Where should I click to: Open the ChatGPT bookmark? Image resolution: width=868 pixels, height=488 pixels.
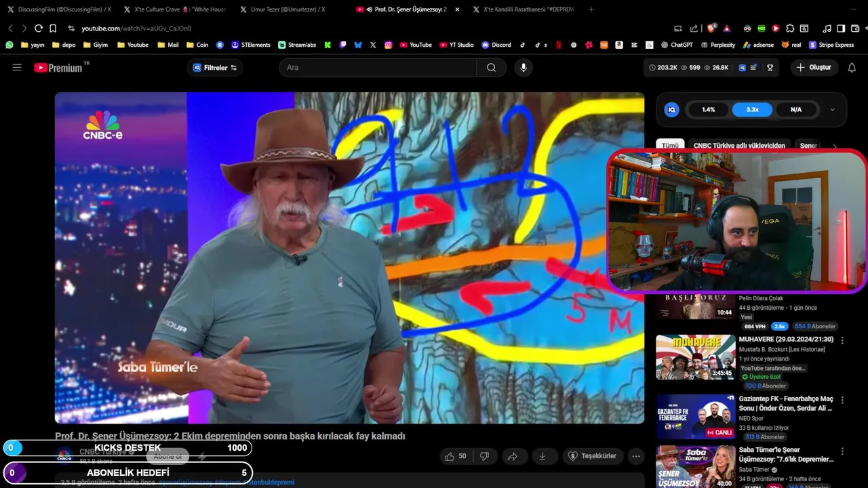coord(677,45)
